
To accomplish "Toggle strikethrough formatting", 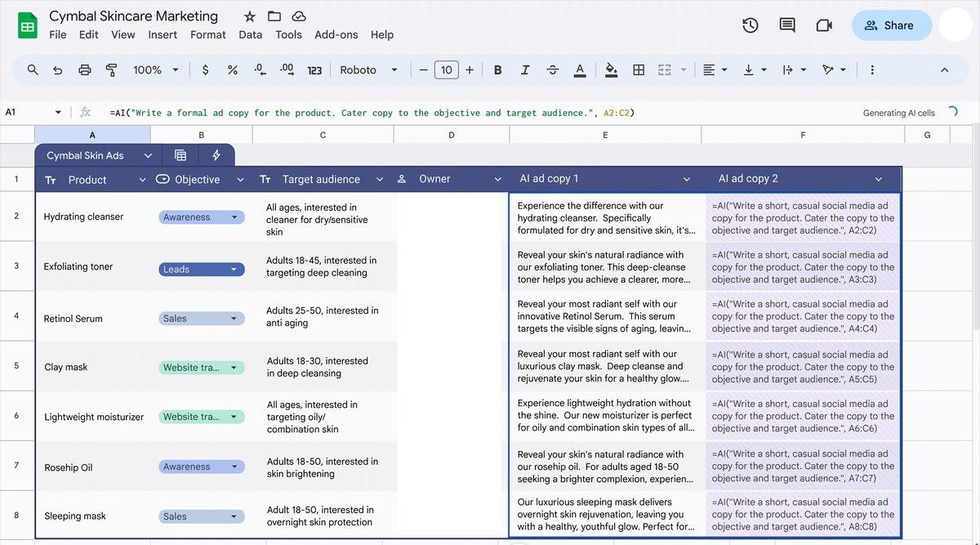I will (x=552, y=70).
